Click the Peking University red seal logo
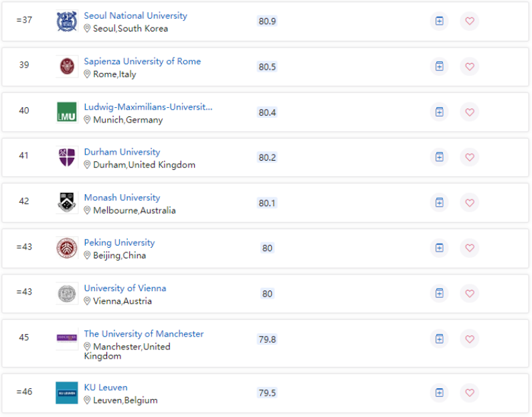This screenshot has height=417, width=532. (x=67, y=248)
